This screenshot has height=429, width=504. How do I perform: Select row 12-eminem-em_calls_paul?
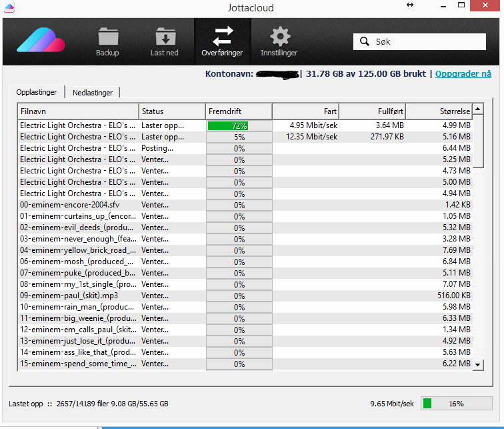tap(245, 330)
